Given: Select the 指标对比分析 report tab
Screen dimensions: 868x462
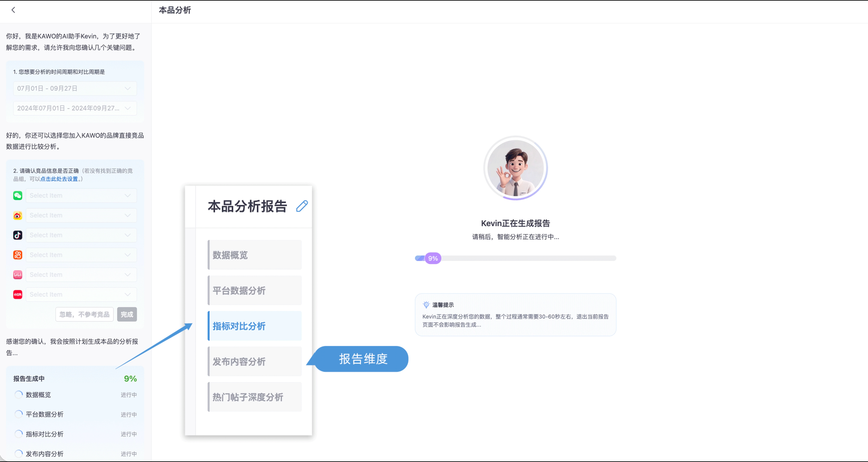Looking at the screenshot, I should [x=255, y=326].
